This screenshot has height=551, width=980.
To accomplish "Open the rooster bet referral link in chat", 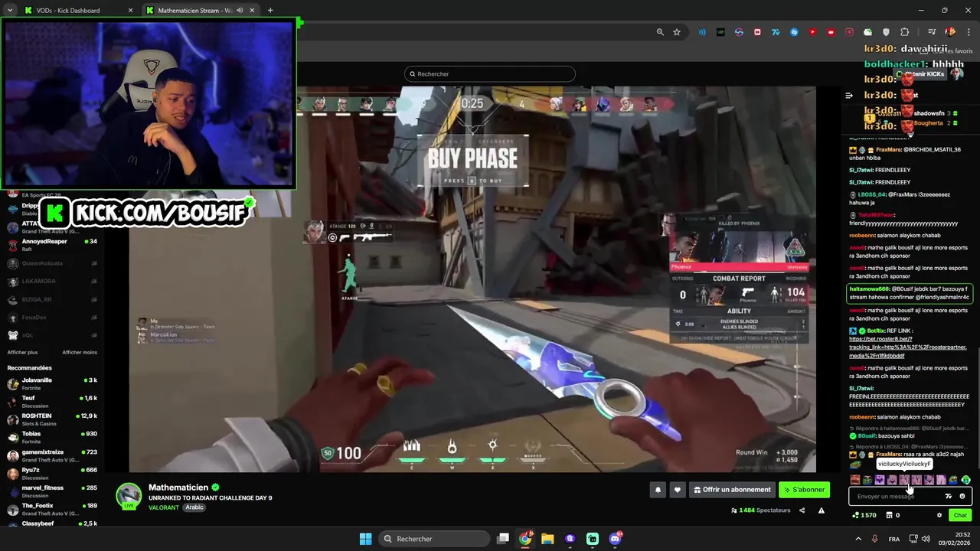I will click(908, 347).
